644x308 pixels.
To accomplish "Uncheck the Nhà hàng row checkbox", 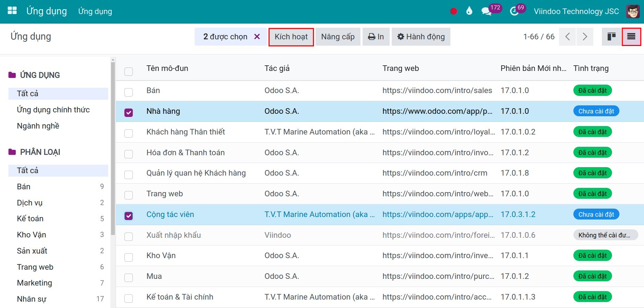I will point(129,112).
